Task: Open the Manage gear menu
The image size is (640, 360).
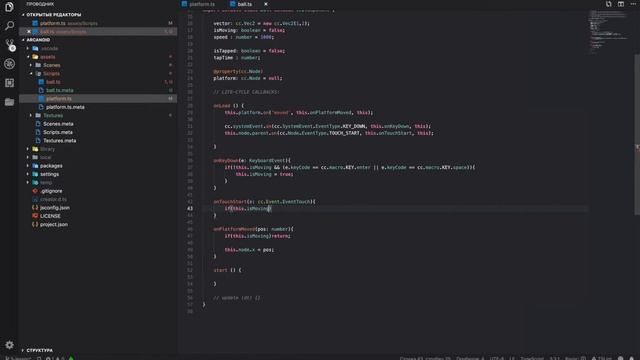Action: 9,345
